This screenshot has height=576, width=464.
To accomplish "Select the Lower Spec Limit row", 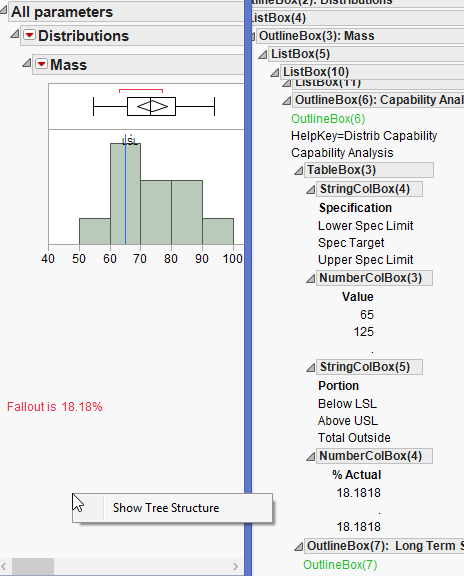I will tap(366, 226).
